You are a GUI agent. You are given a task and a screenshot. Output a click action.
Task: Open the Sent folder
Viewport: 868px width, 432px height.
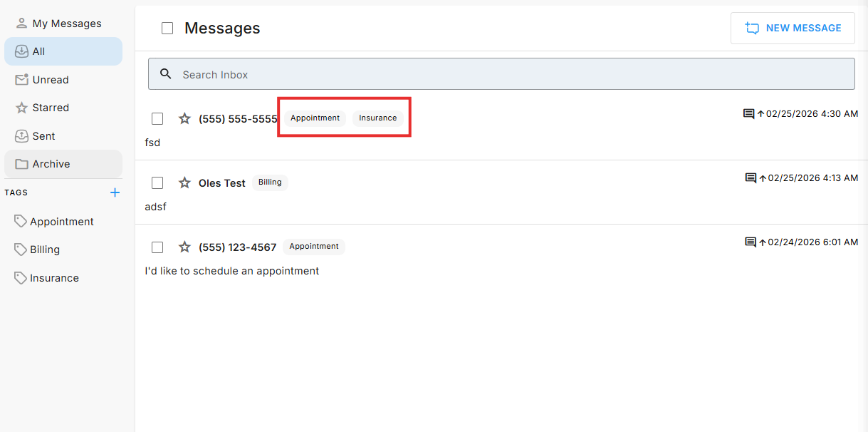43,136
